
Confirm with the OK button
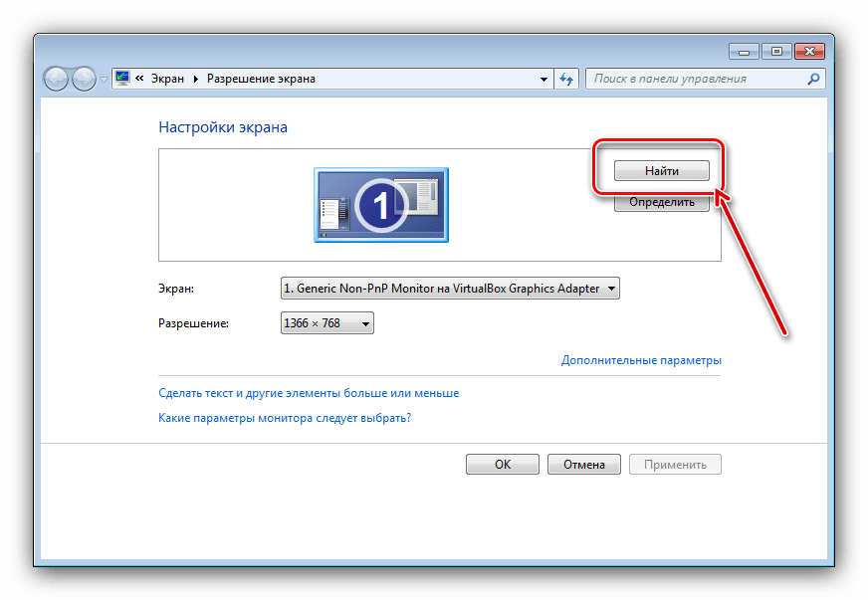pos(503,465)
